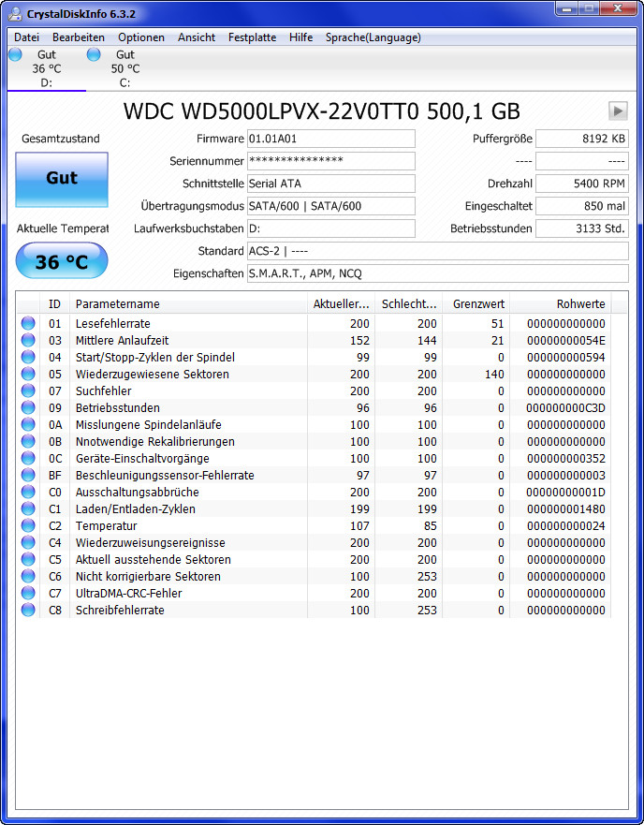Click the Standard field ACS-2
The height and width of the screenshot is (825, 644).
pos(438,251)
